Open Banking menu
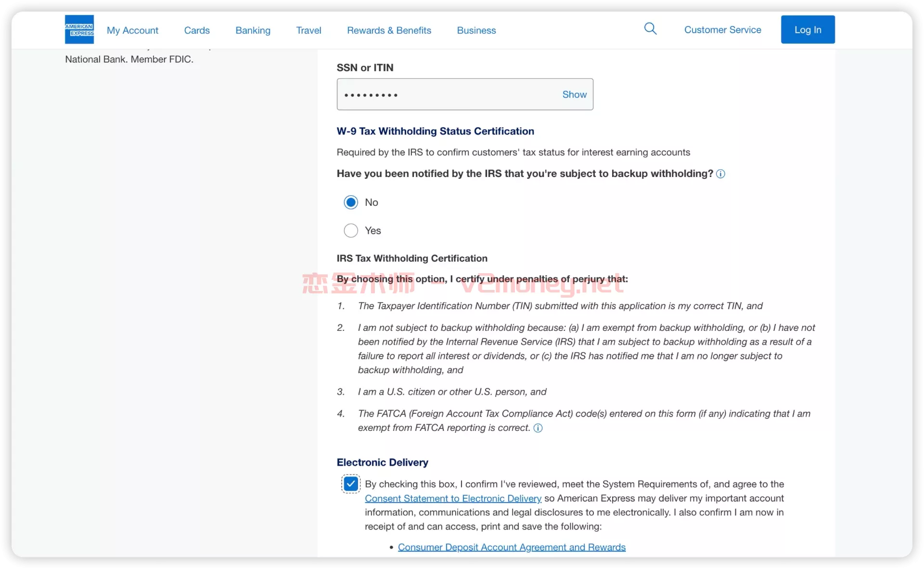Viewport: 924px width, 568px height. click(x=253, y=30)
